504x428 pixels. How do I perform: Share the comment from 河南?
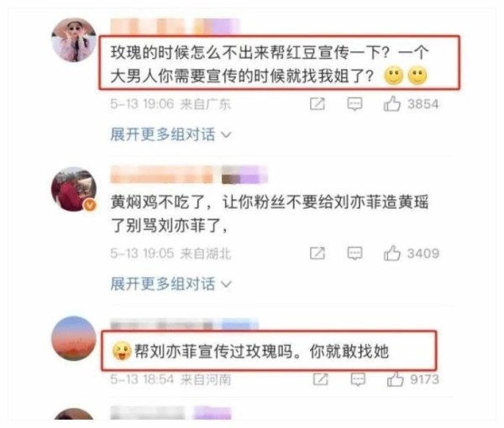tap(321, 379)
